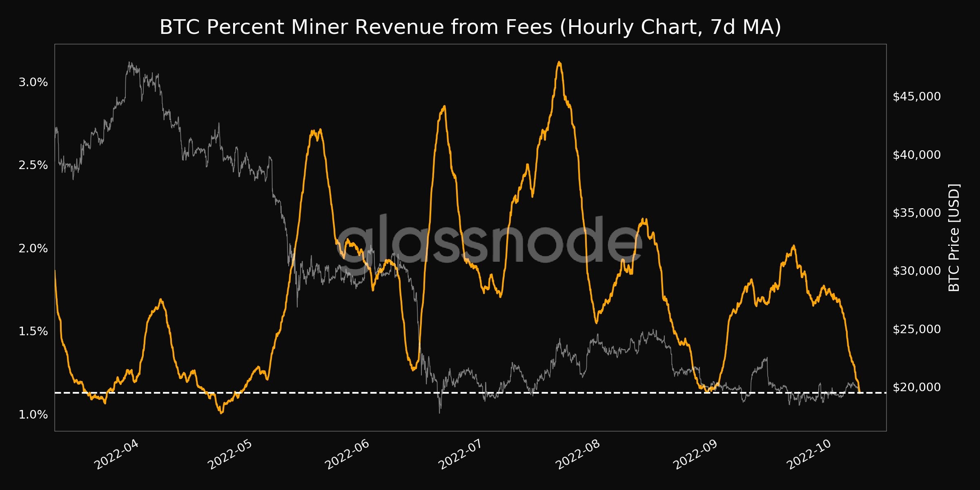Click the $40,000 price axis label
The image size is (980, 490).
[x=917, y=155]
